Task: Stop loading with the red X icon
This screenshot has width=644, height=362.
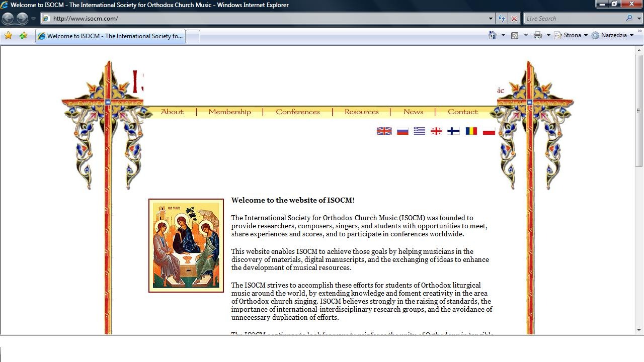Action: click(x=514, y=19)
